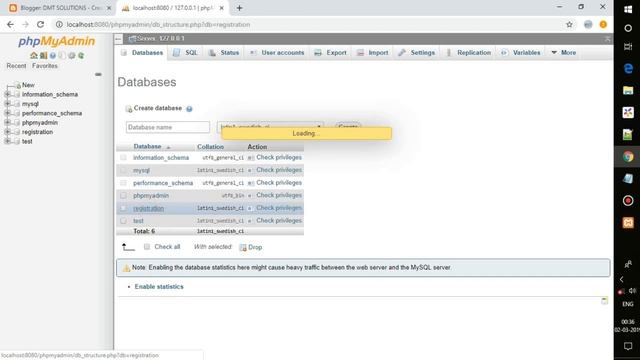Viewport: 640px width, 360px height.
Task: Open phpMyAdmin console icon at bottom right
Action: click(604, 301)
